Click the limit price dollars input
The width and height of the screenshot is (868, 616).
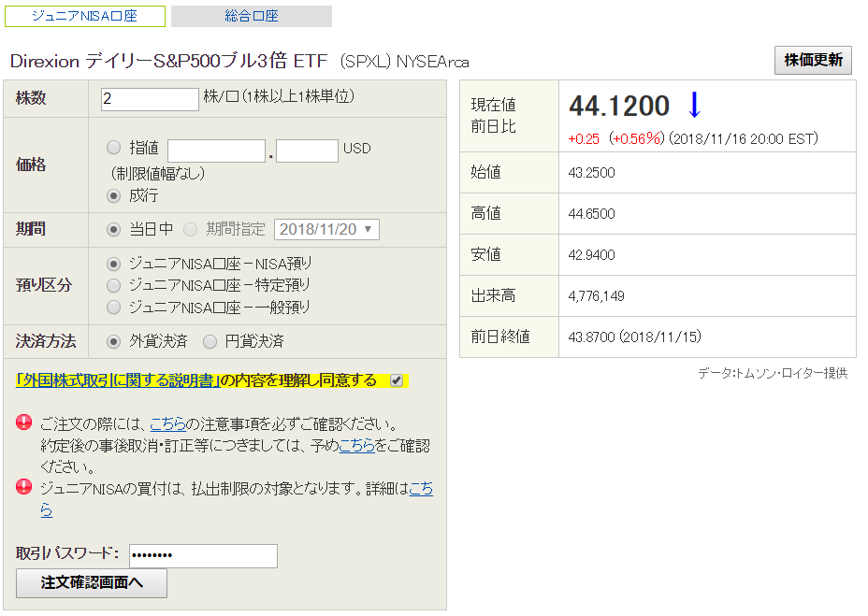[216, 150]
